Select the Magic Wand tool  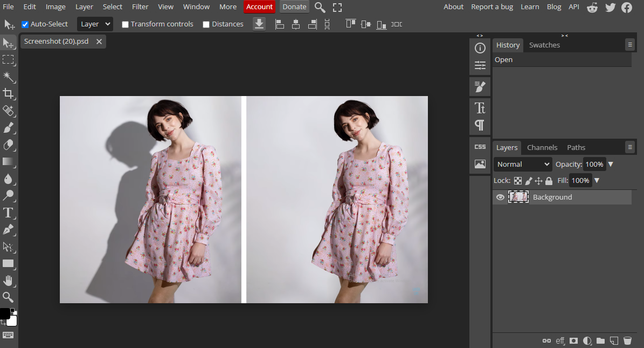coord(9,77)
